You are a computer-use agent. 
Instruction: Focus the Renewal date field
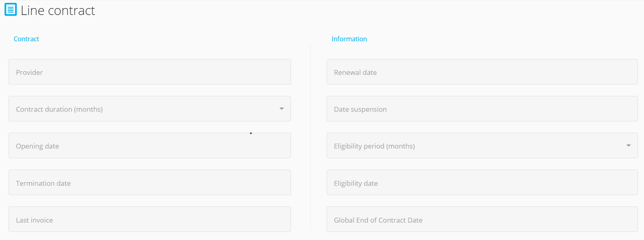[482, 72]
